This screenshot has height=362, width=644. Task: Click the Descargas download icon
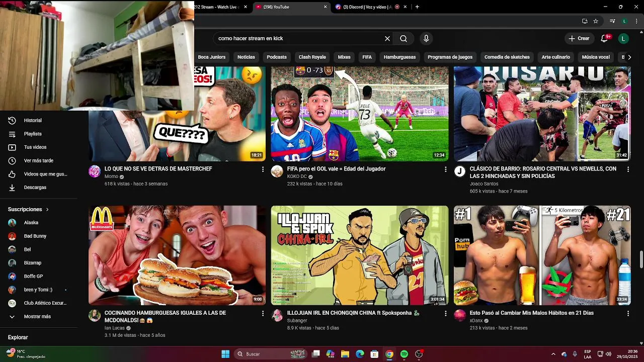[x=12, y=188]
